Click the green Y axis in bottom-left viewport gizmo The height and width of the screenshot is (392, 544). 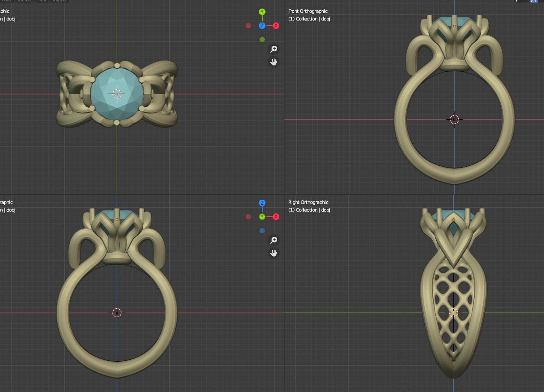pos(262,217)
